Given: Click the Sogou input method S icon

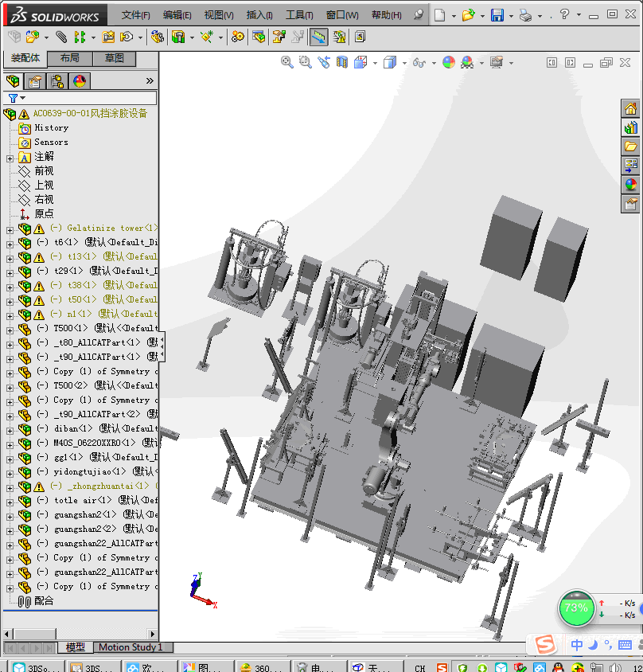Looking at the screenshot, I should pos(545,644).
